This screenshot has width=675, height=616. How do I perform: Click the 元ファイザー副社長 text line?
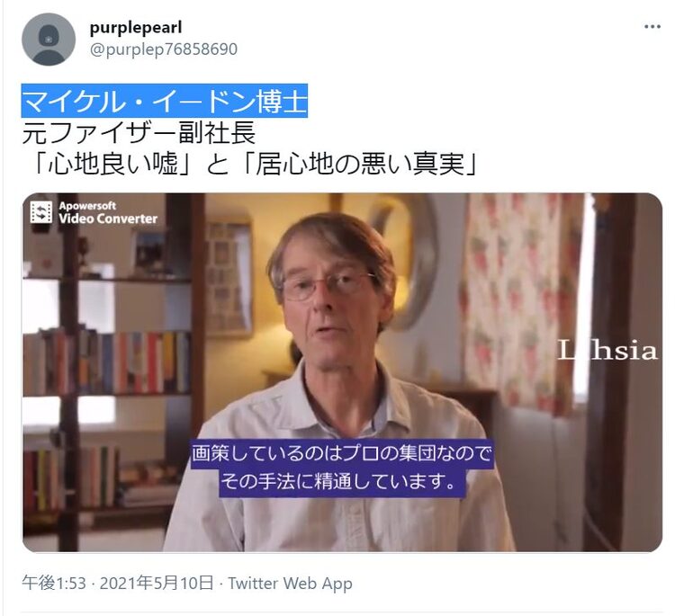[x=139, y=133]
